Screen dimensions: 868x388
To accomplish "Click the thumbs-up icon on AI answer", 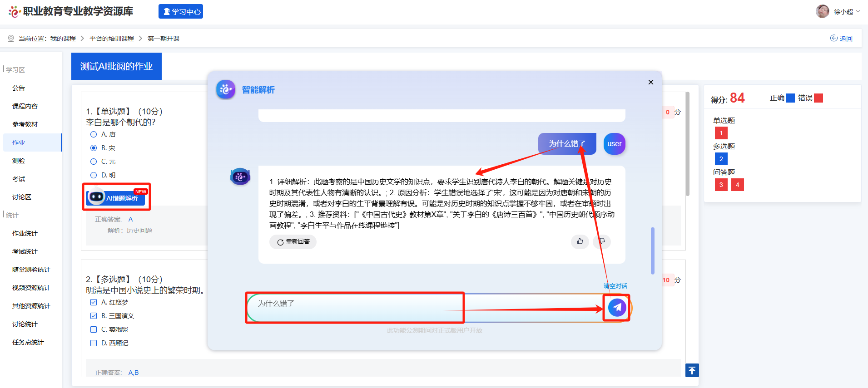I will [580, 241].
